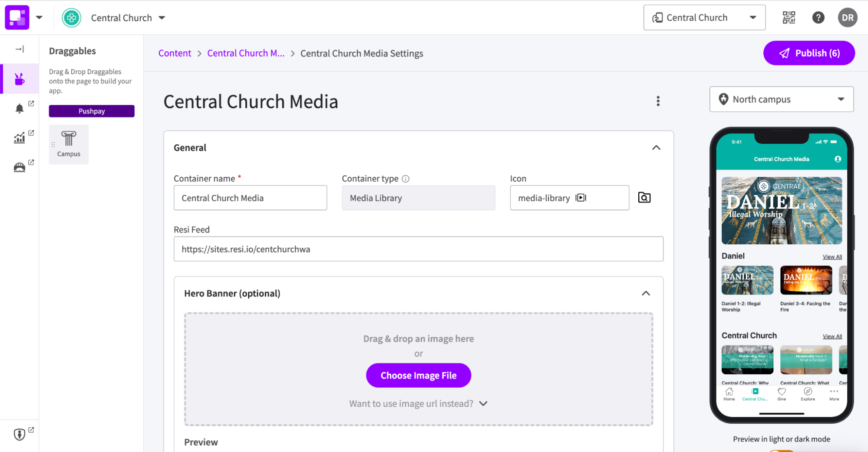
Task: Collapse the left sidebar with the arrow icon
Action: [19, 49]
